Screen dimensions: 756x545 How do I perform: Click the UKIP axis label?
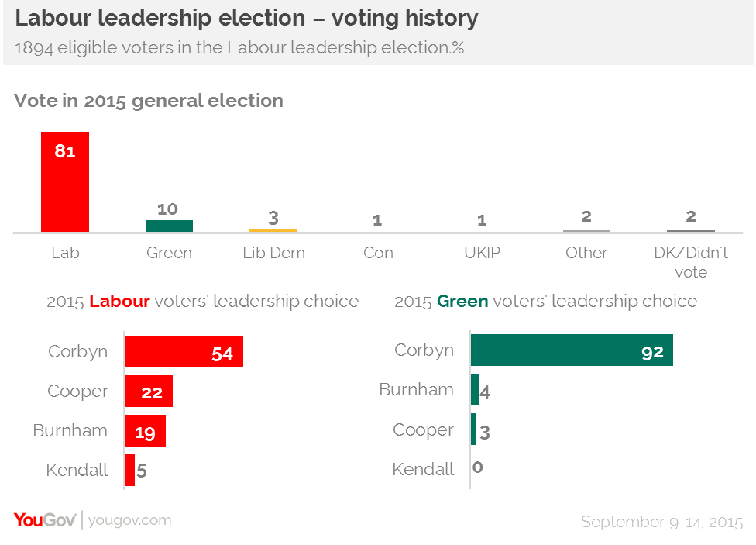[482, 253]
